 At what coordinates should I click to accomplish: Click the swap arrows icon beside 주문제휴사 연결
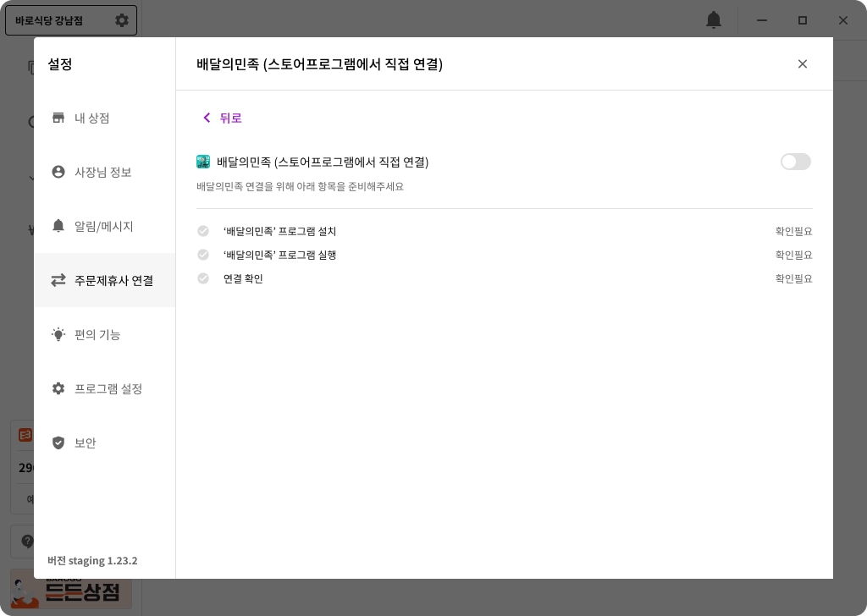(x=58, y=280)
